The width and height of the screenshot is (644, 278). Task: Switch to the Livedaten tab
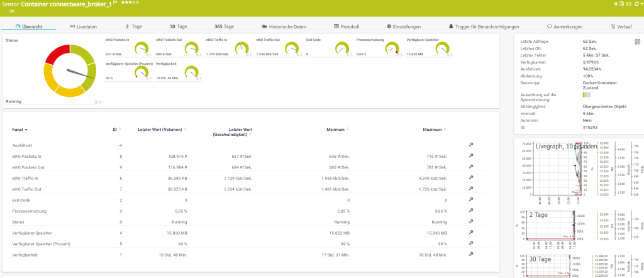click(x=83, y=27)
